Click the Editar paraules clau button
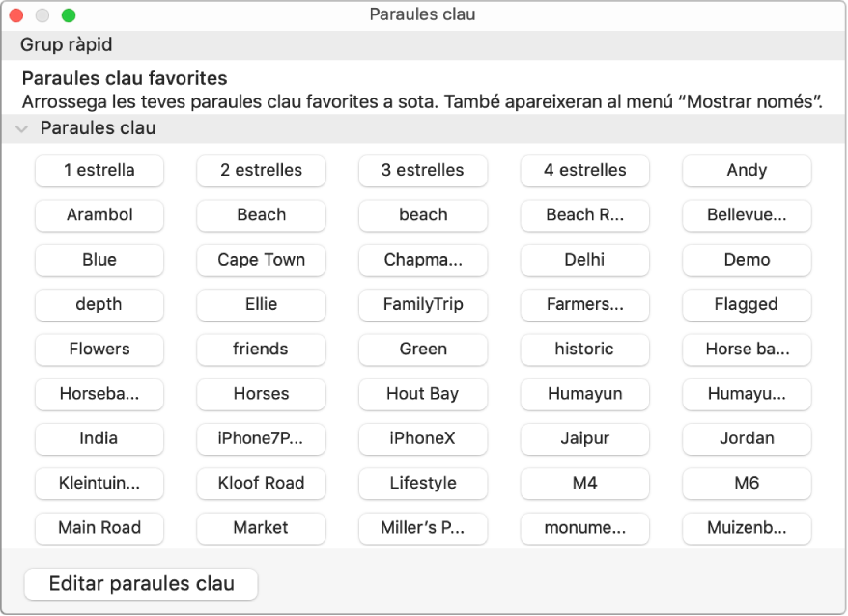 pyautogui.click(x=141, y=584)
